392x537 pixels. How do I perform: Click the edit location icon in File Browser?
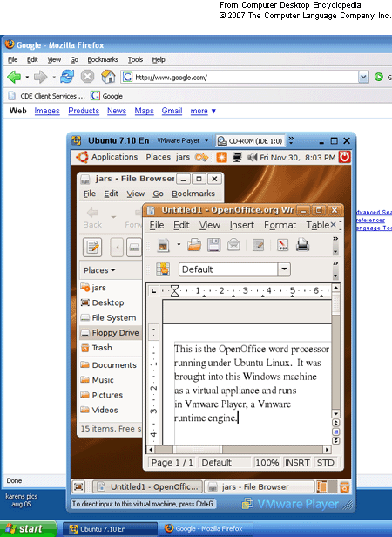pyautogui.click(x=92, y=247)
